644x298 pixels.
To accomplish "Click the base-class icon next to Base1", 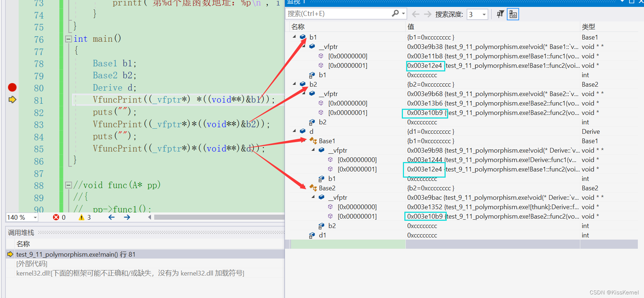I will [x=313, y=141].
